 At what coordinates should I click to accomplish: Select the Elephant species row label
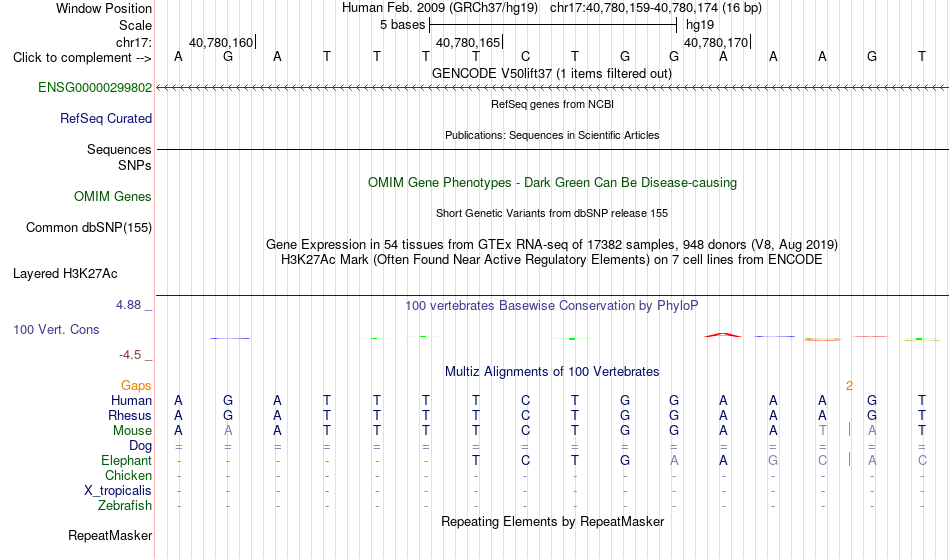click(126, 461)
